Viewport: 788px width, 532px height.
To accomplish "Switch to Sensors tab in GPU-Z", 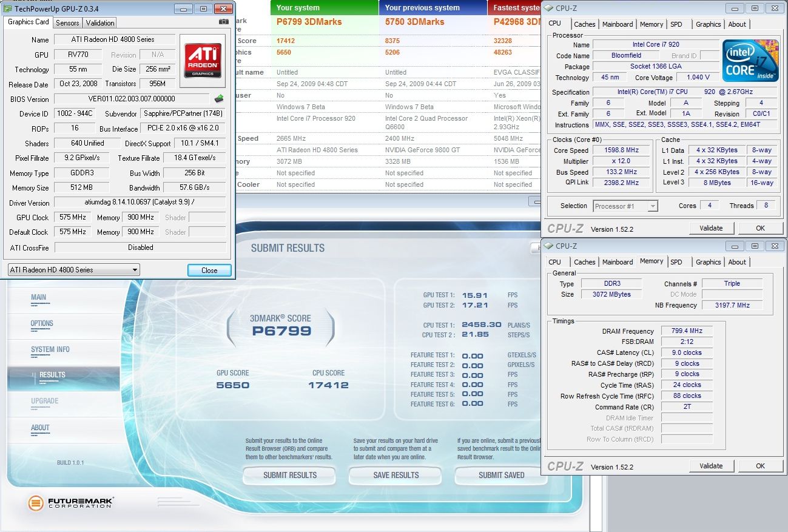I will [x=67, y=23].
